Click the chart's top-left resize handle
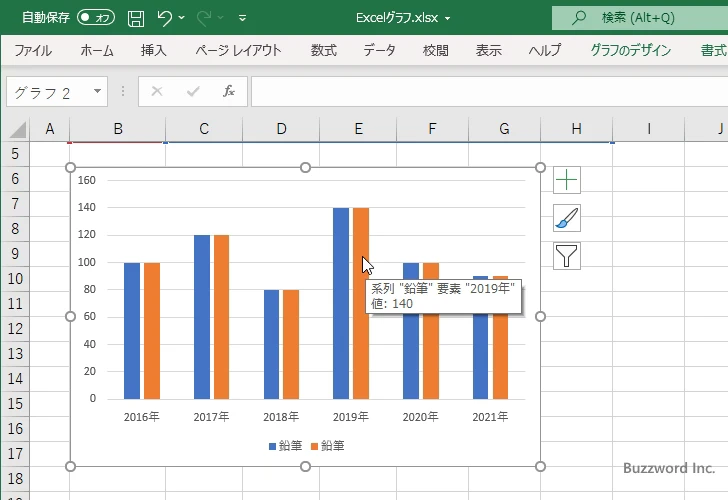 (x=71, y=168)
